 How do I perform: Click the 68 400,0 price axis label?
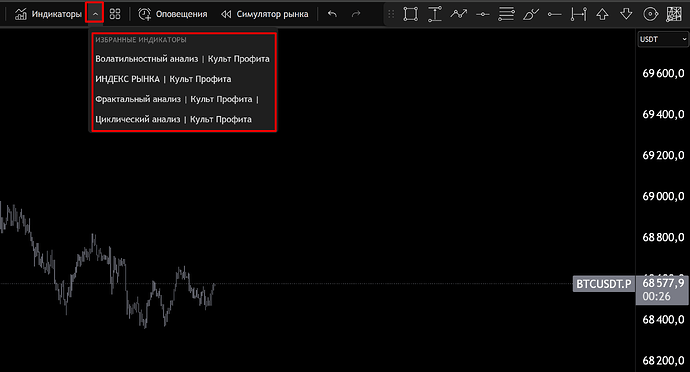tap(663, 320)
